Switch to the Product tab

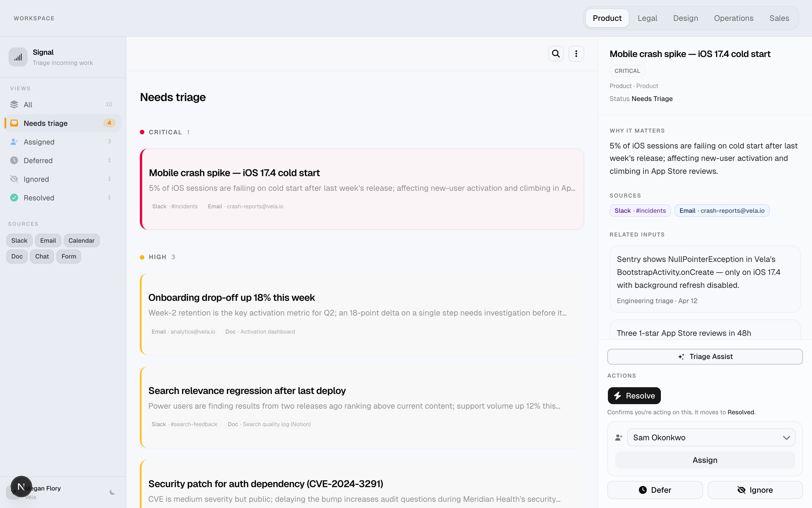click(607, 18)
